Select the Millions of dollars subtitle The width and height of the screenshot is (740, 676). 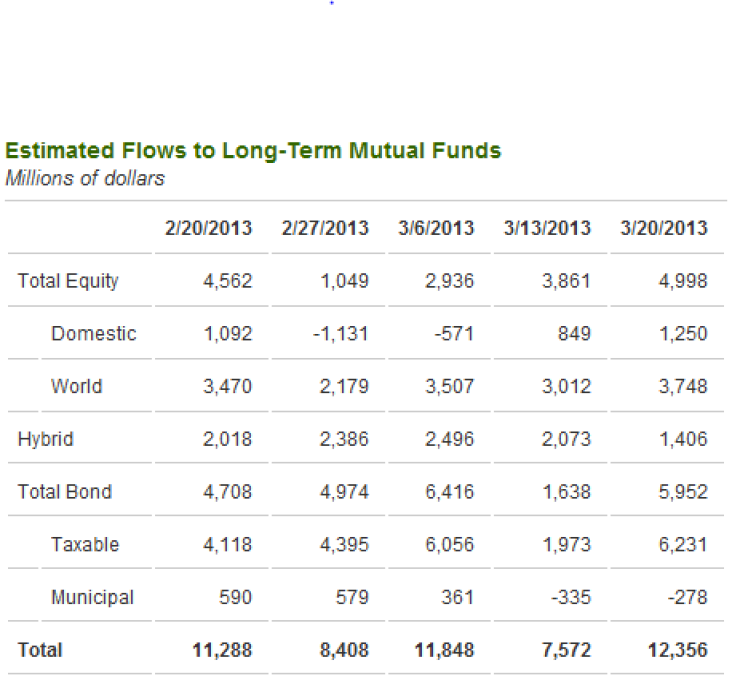(x=85, y=179)
